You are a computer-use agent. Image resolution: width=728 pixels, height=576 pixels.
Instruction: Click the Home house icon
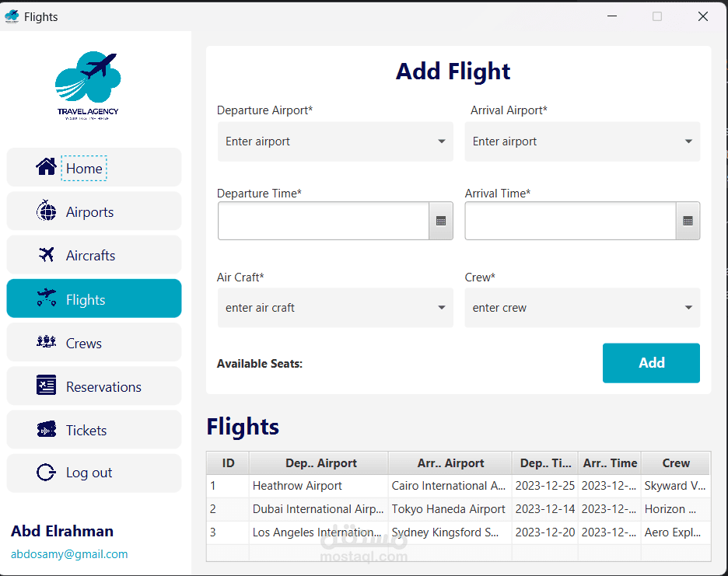point(46,167)
